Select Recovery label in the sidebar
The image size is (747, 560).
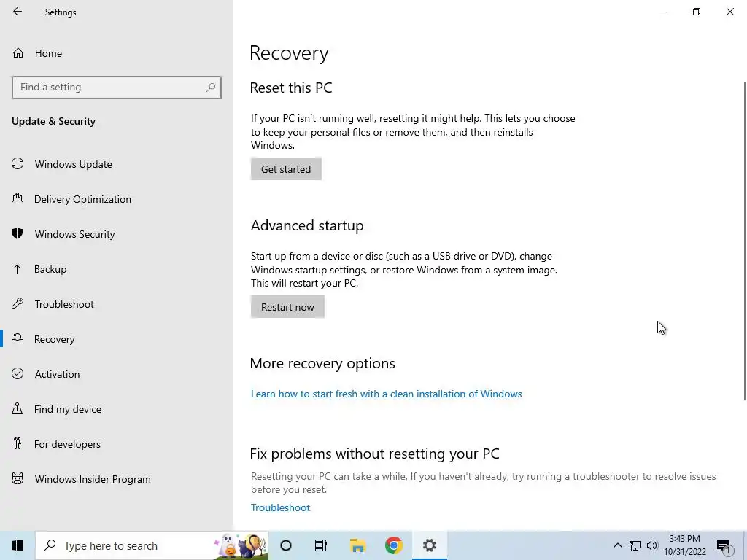pyautogui.click(x=54, y=339)
